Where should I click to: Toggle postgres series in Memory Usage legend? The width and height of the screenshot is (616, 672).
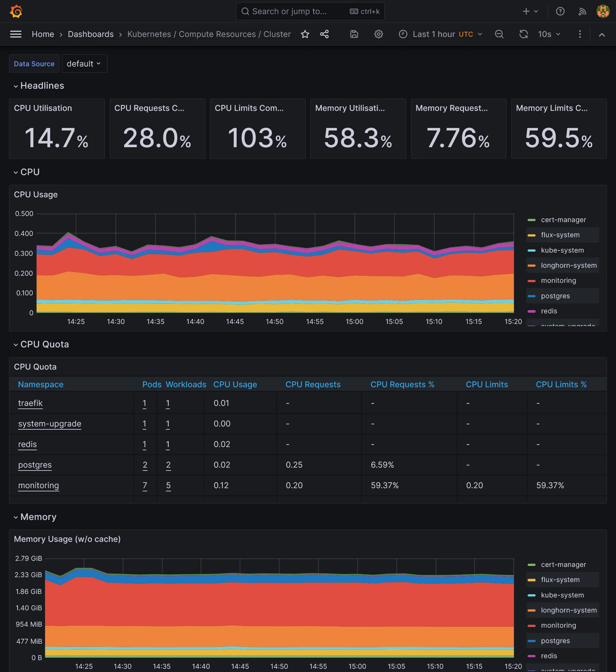click(555, 640)
